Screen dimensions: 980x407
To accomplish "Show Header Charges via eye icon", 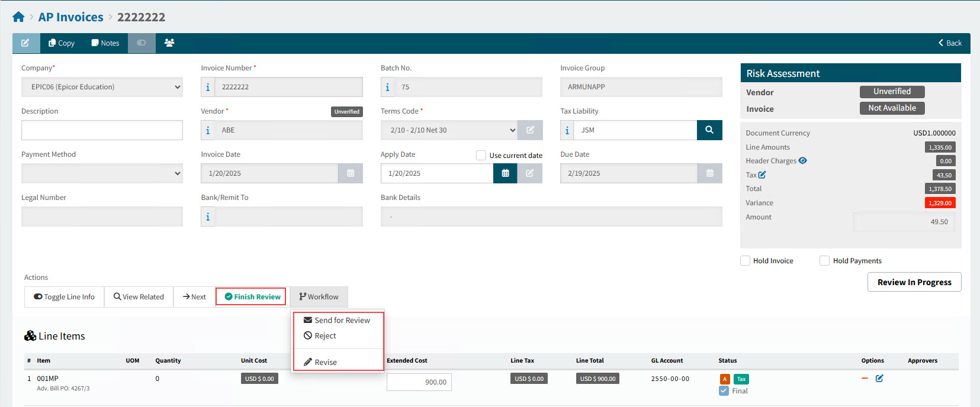I will [x=803, y=160].
